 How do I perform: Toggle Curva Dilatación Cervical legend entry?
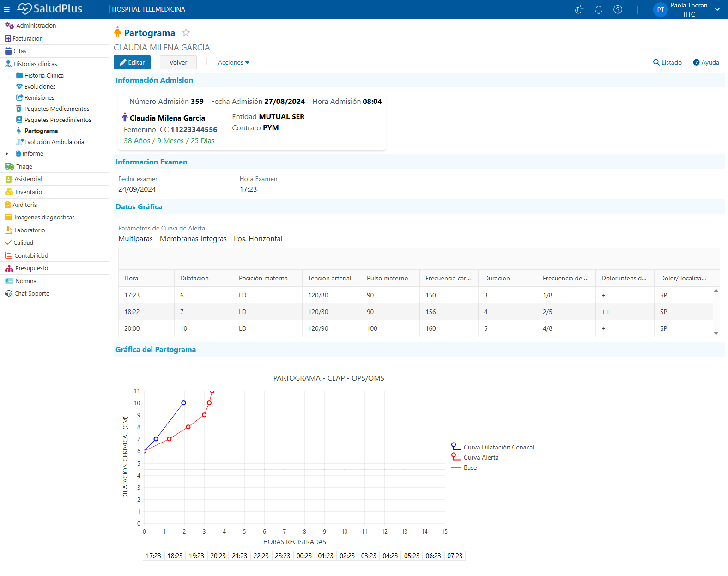pos(493,447)
